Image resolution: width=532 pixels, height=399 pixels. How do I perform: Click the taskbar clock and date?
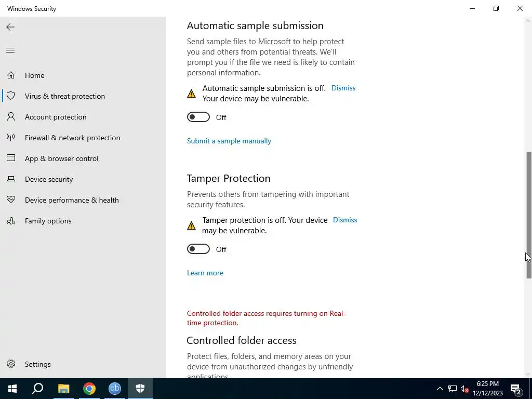(487, 389)
